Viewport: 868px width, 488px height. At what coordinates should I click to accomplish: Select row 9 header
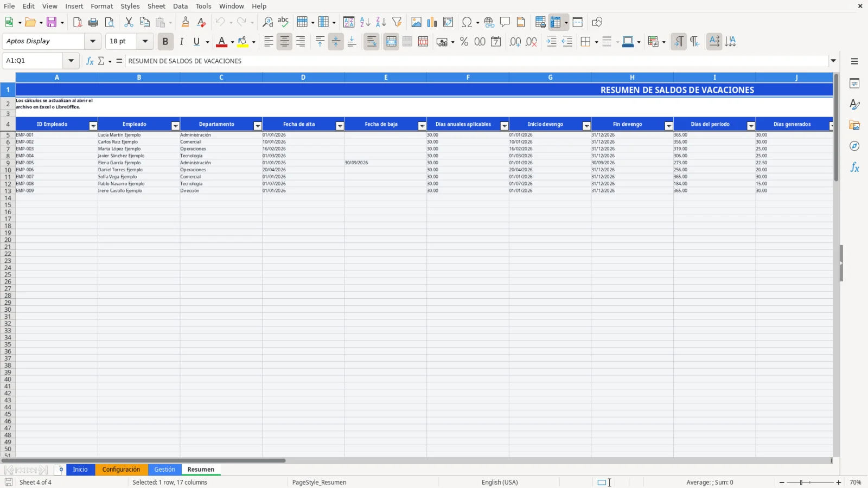(x=8, y=163)
